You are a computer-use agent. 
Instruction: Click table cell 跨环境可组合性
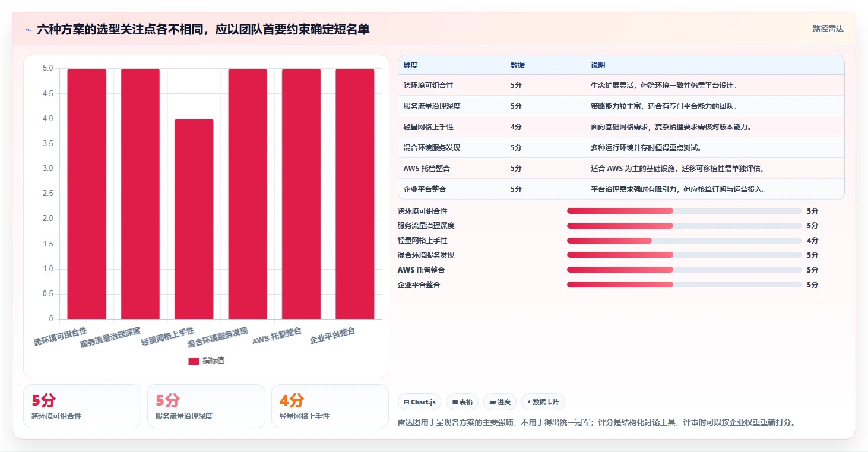coord(428,86)
